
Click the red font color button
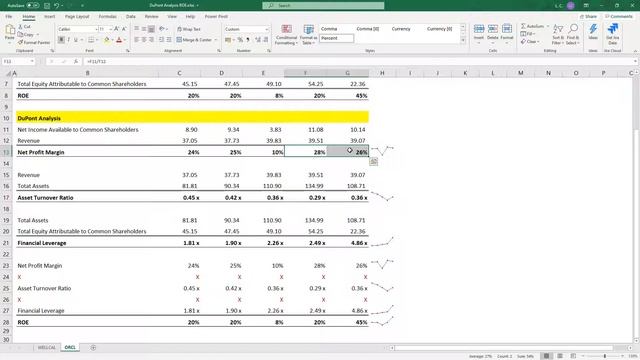coord(119,40)
